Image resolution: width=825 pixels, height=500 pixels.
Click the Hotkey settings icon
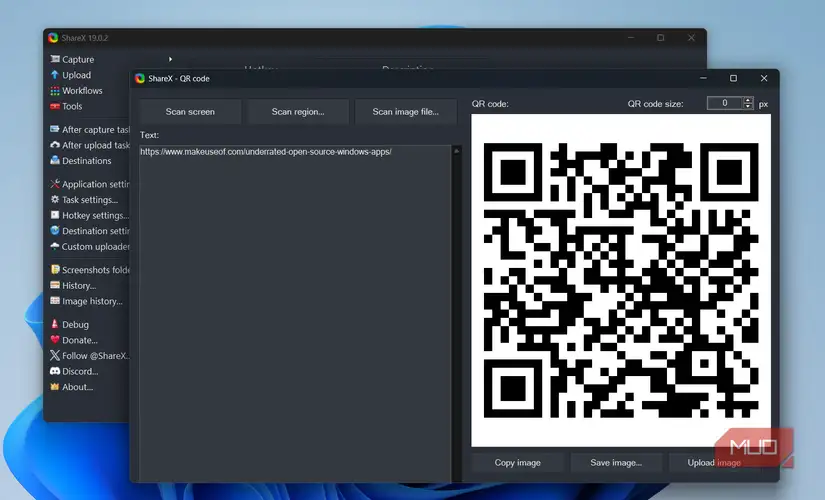pyautogui.click(x=55, y=215)
